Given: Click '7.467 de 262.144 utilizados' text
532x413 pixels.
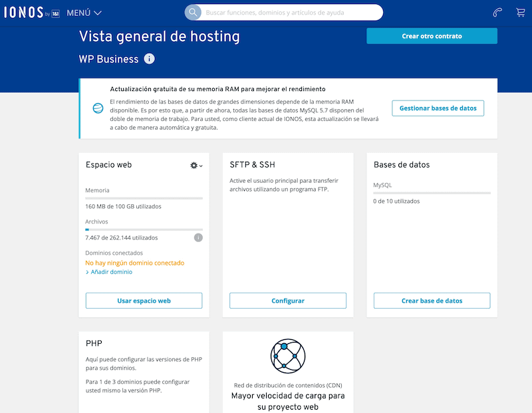Looking at the screenshot, I should (122, 238).
